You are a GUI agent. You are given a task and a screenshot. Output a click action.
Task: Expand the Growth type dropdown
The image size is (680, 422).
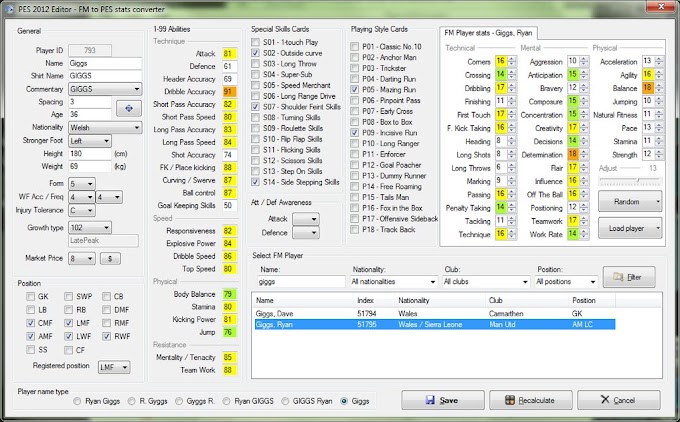point(90,228)
